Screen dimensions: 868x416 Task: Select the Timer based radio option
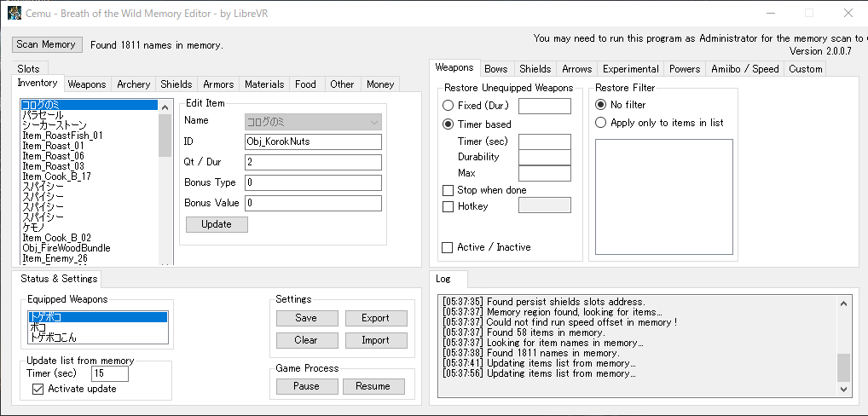[x=477, y=124]
